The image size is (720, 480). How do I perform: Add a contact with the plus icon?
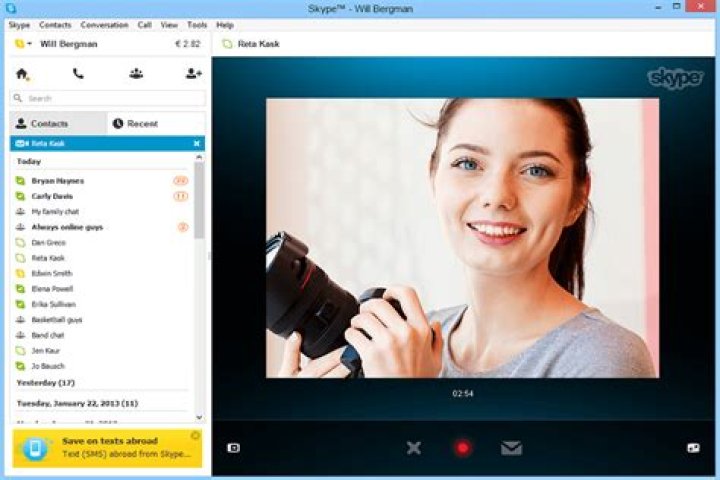pyautogui.click(x=193, y=73)
